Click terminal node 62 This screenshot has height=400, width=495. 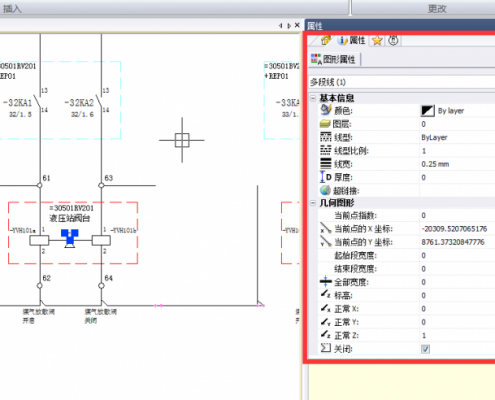pos(39,286)
